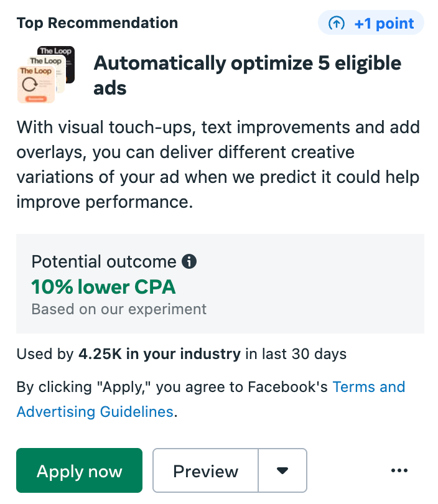Click the upward arrow circle icon
438x504 pixels.
tap(337, 23)
